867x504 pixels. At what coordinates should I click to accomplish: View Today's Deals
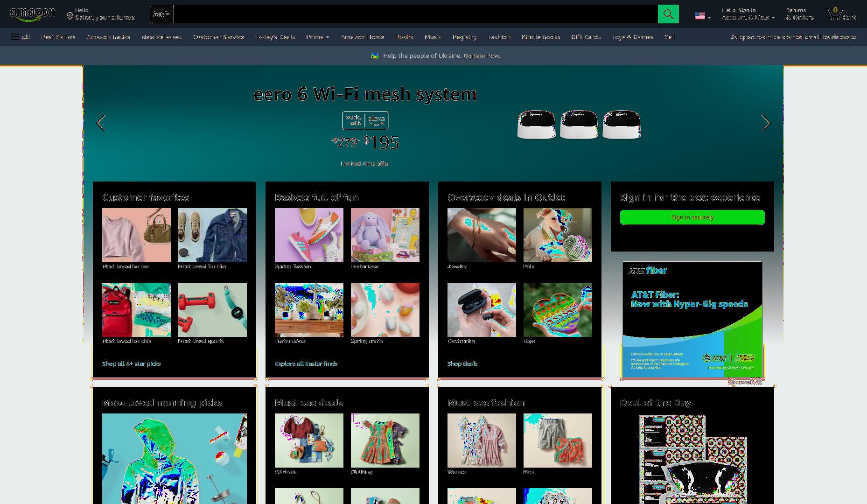tap(275, 37)
